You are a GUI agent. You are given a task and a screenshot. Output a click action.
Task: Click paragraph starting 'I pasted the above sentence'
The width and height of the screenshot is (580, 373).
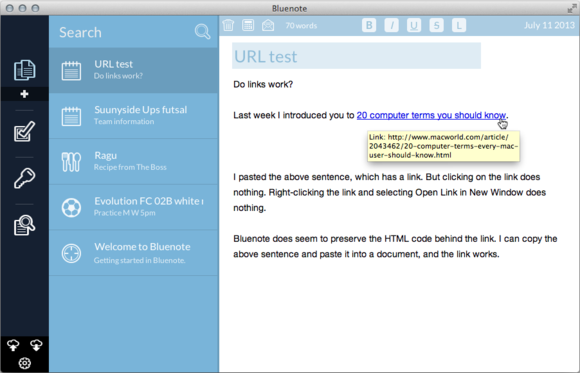[x=390, y=192]
